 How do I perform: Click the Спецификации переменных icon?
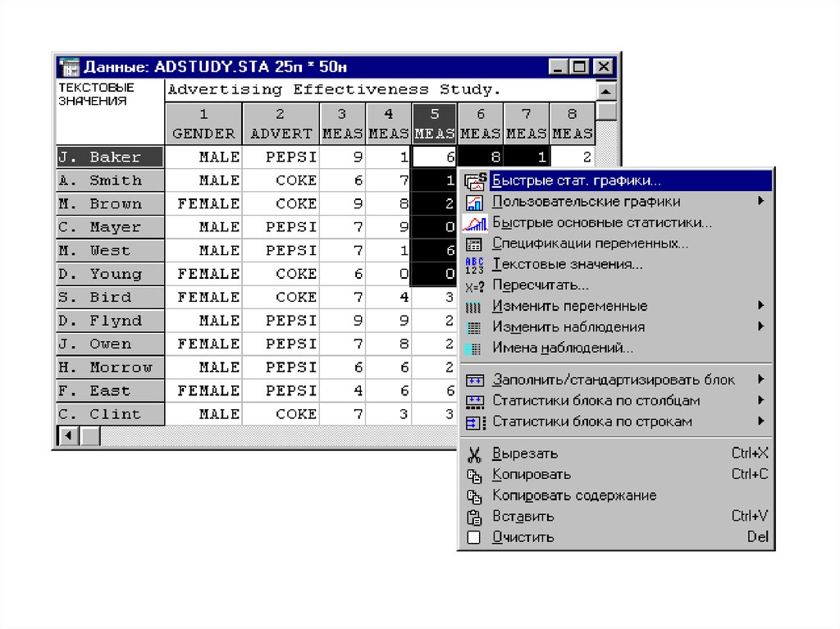coord(474,244)
